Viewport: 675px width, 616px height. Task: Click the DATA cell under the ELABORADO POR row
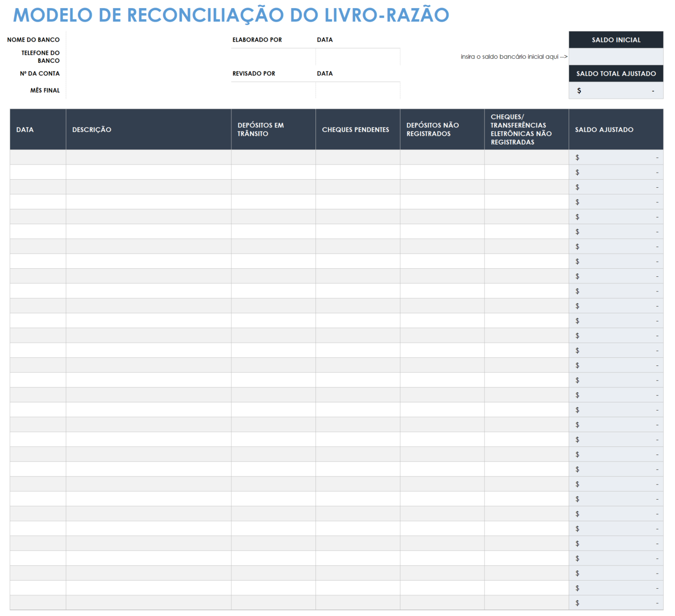[358, 57]
